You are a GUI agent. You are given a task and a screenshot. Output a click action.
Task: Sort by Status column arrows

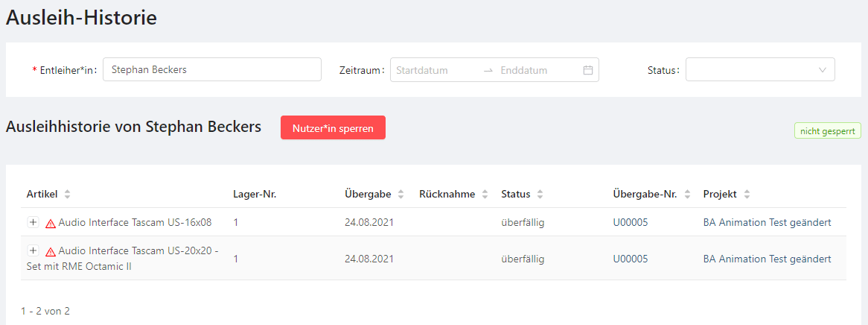pyautogui.click(x=540, y=195)
